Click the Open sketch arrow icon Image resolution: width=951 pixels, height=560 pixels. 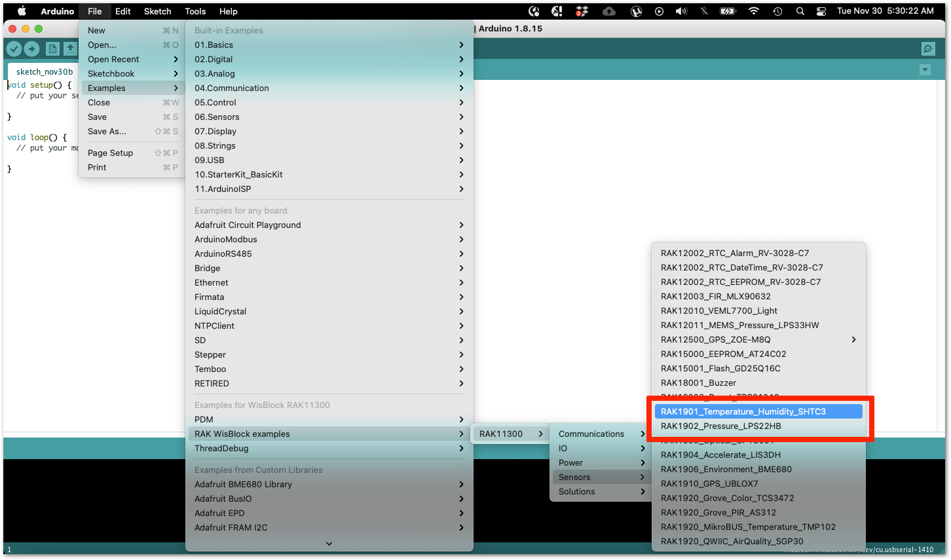point(69,49)
